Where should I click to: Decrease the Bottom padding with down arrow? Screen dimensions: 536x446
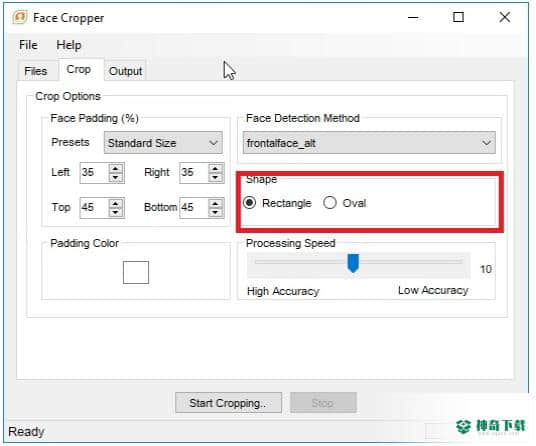(x=215, y=212)
